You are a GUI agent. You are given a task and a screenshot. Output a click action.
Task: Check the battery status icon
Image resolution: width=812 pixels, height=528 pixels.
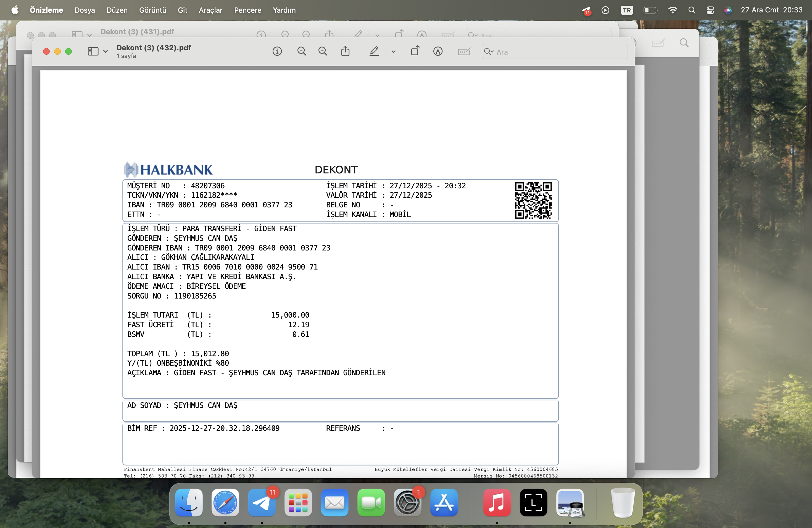650,10
